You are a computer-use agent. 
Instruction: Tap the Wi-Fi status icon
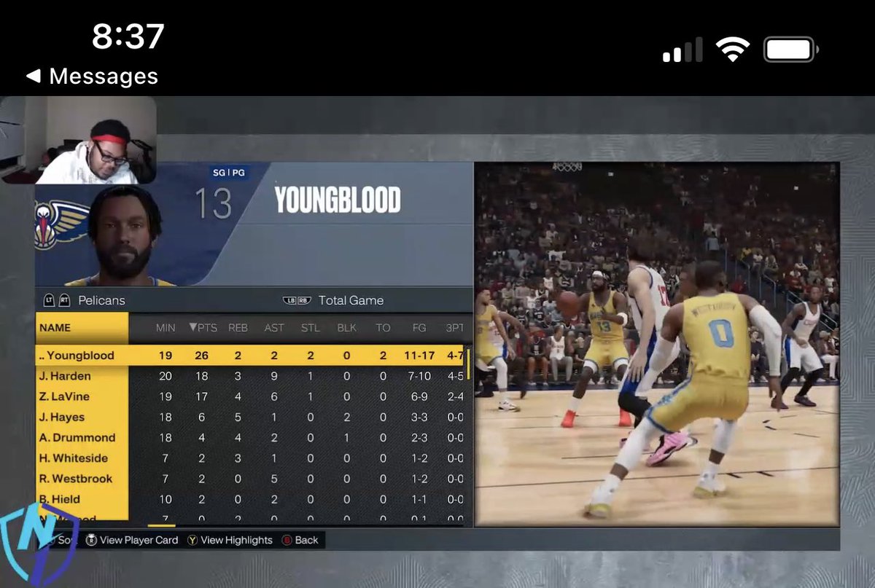[x=733, y=50]
